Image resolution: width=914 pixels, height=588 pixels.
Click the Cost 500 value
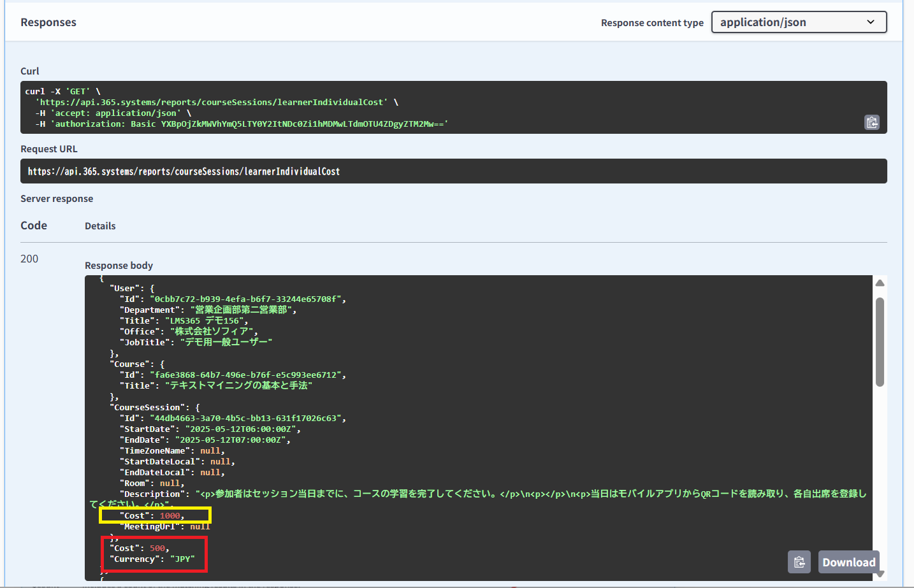(x=157, y=549)
